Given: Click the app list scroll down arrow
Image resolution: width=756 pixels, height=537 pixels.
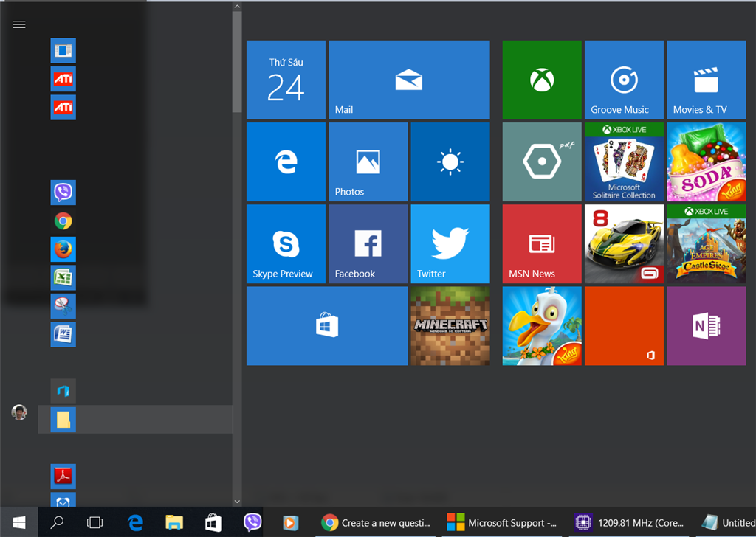Looking at the screenshot, I should coord(237,502).
